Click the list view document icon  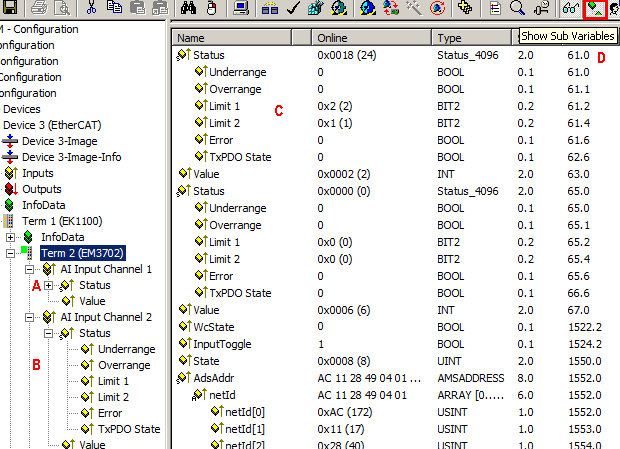click(495, 7)
